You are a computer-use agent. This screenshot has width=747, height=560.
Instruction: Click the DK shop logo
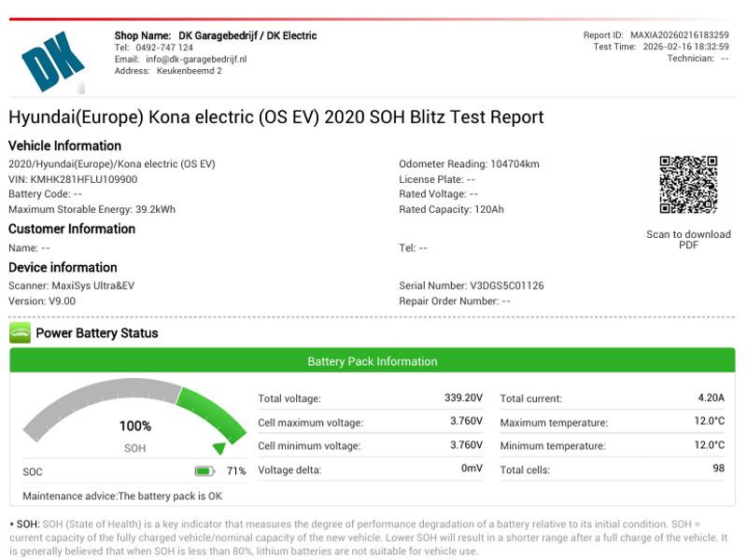click(x=53, y=61)
